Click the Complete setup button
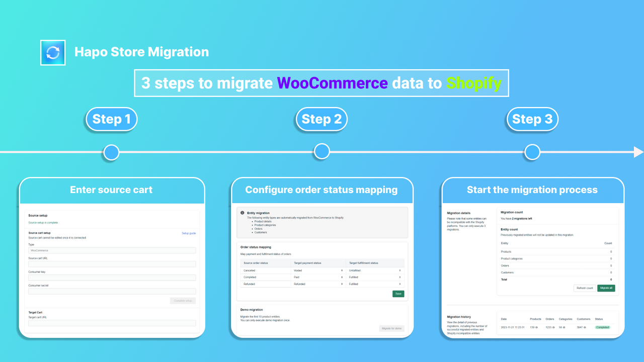 pyautogui.click(x=183, y=301)
